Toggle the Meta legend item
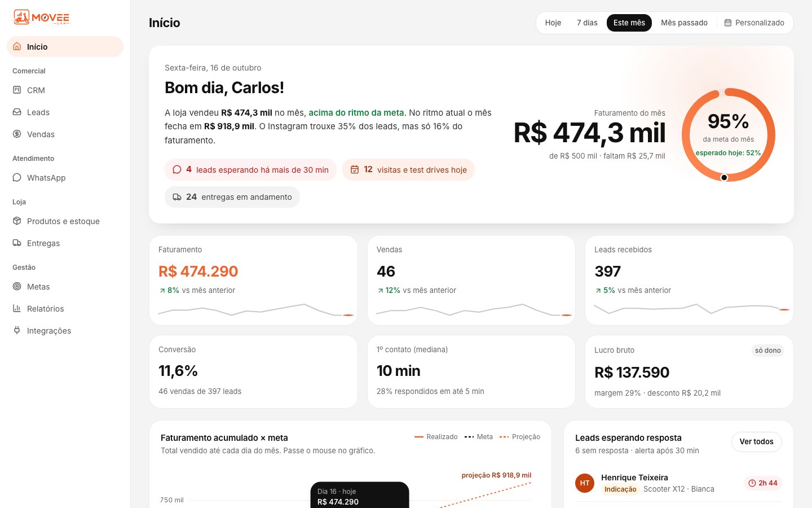Image resolution: width=812 pixels, height=508 pixels. click(479, 437)
